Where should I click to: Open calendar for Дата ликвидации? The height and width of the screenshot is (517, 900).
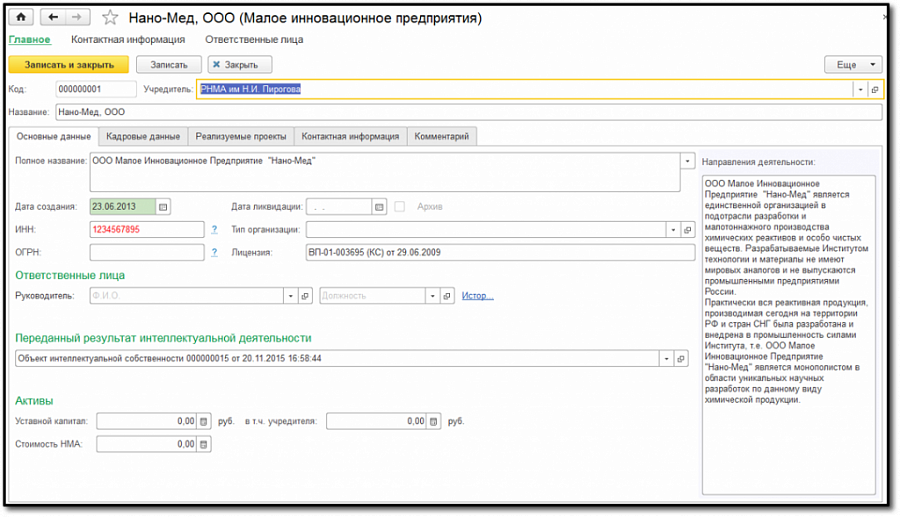click(379, 207)
